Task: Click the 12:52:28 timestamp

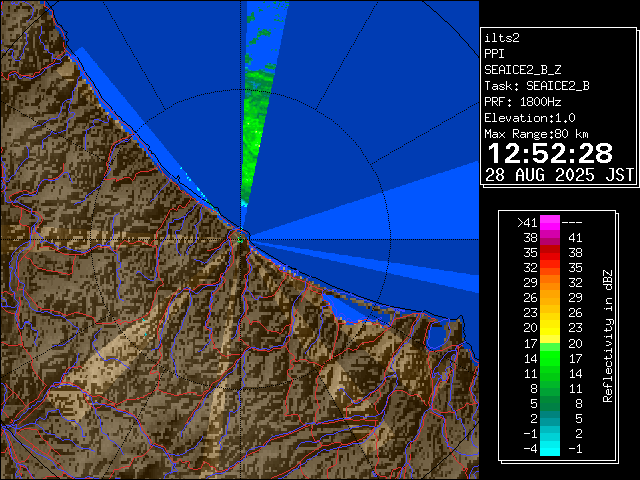Action: [x=549, y=154]
